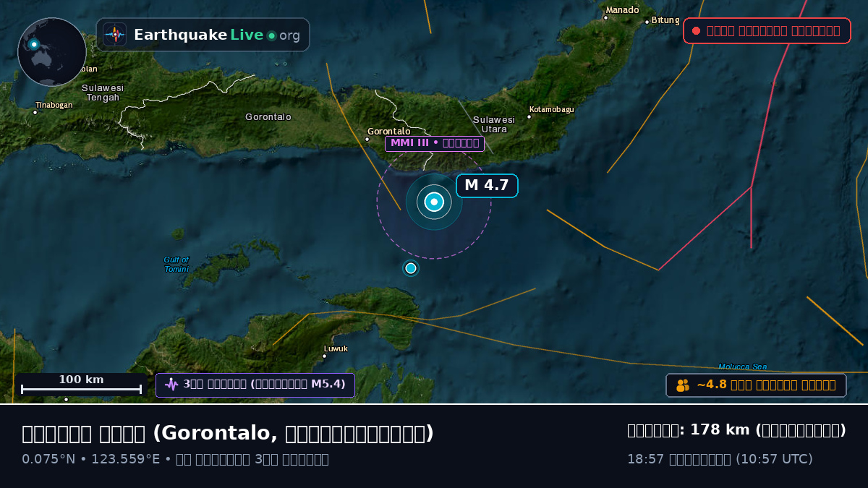Click the M5.4 text in the bottom badge

tap(328, 385)
